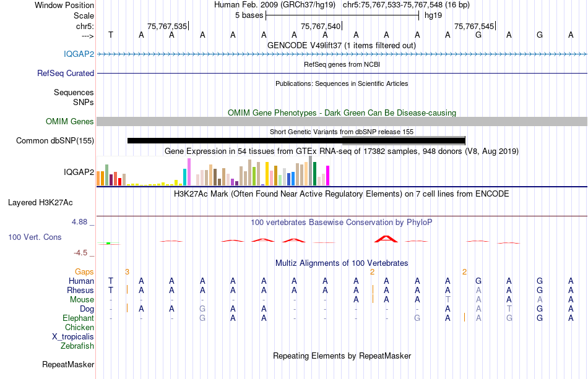Open H3K27Ac Mark ENCODE track title
The width and height of the screenshot is (588, 379).
tap(342, 194)
